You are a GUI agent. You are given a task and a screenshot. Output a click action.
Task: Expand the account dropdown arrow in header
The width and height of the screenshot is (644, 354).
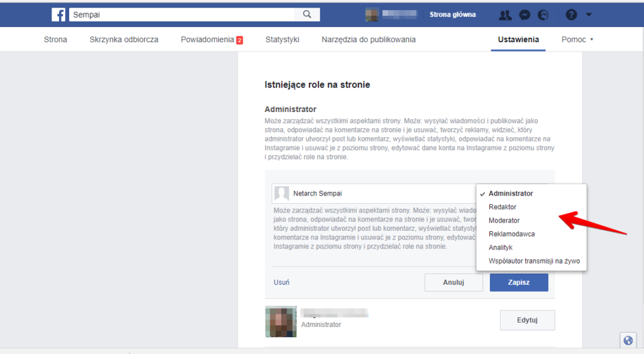[589, 15]
